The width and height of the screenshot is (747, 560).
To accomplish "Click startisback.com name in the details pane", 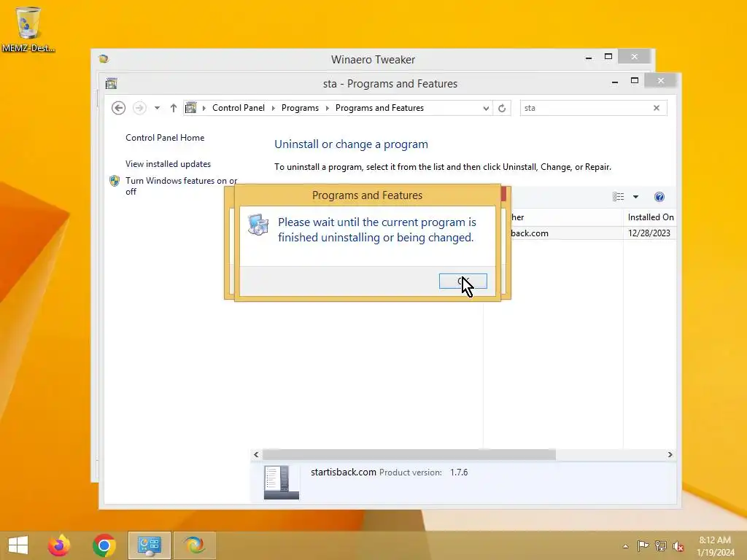I will [x=344, y=472].
